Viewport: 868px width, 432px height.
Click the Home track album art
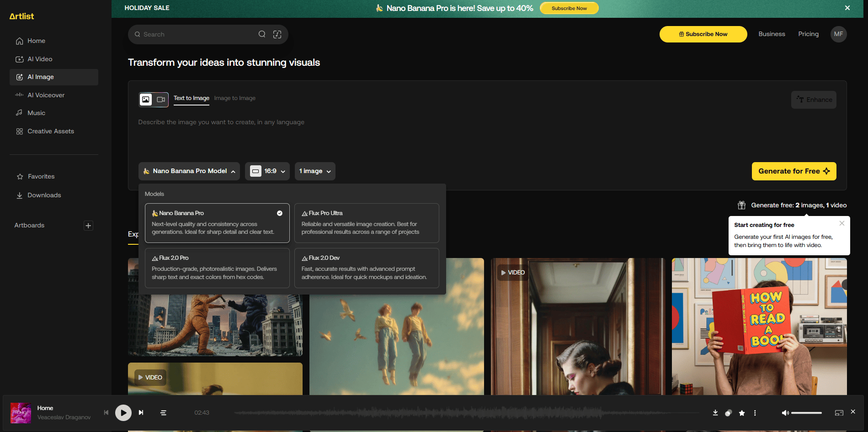click(21, 413)
